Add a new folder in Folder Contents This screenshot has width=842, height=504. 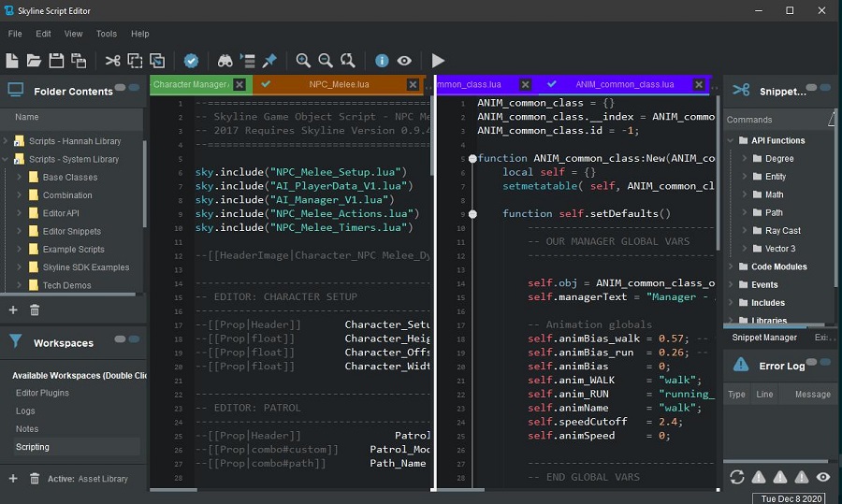coord(13,310)
